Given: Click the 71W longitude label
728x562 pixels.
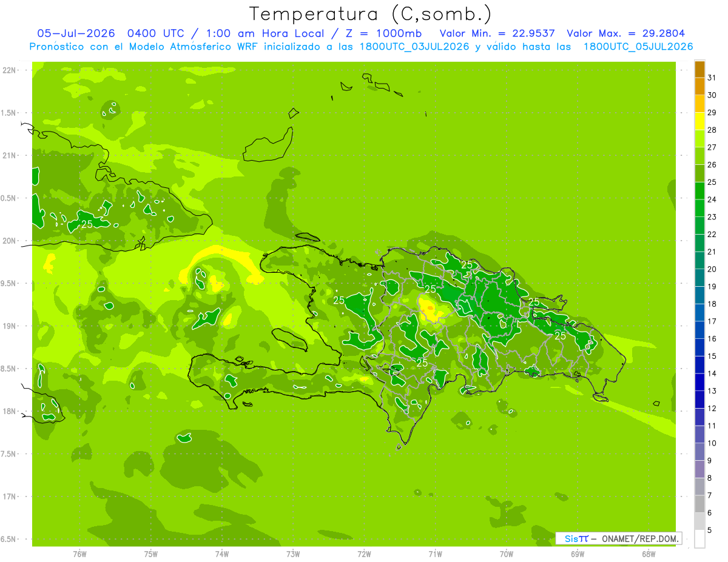Looking at the screenshot, I should coord(435,554).
